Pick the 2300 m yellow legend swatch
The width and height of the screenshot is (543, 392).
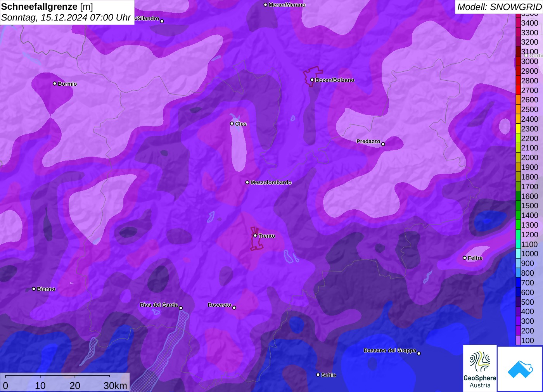point(518,129)
